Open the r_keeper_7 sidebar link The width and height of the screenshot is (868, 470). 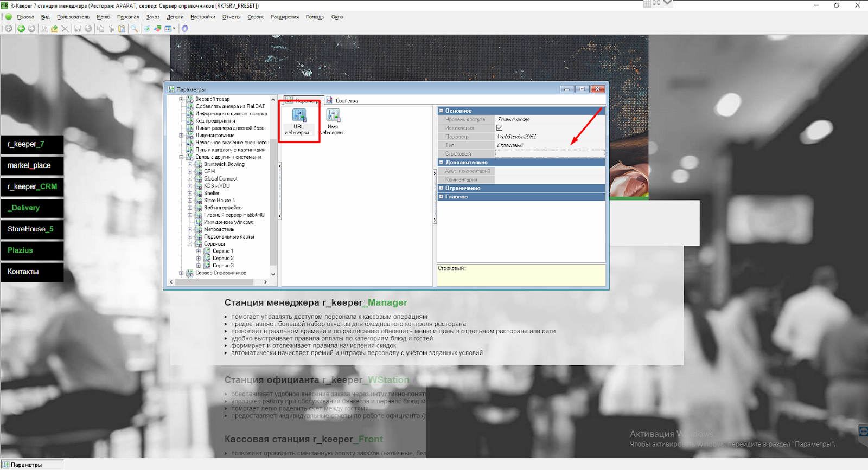coord(32,144)
